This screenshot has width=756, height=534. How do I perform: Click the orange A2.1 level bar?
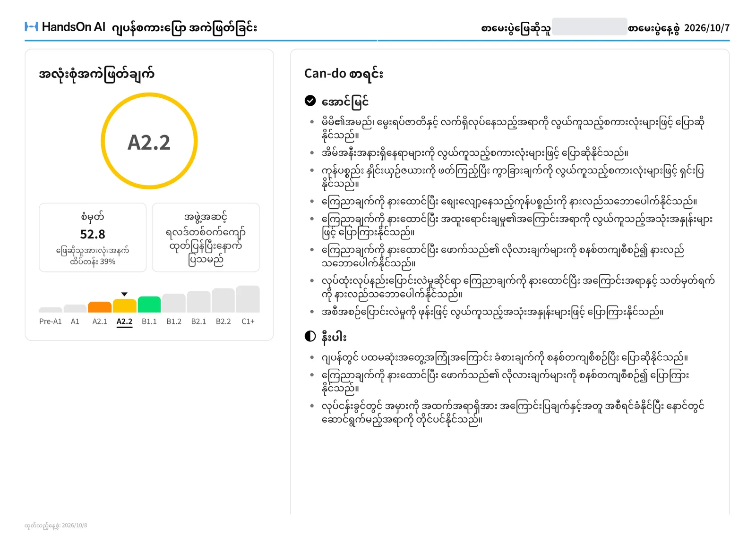tap(100, 307)
